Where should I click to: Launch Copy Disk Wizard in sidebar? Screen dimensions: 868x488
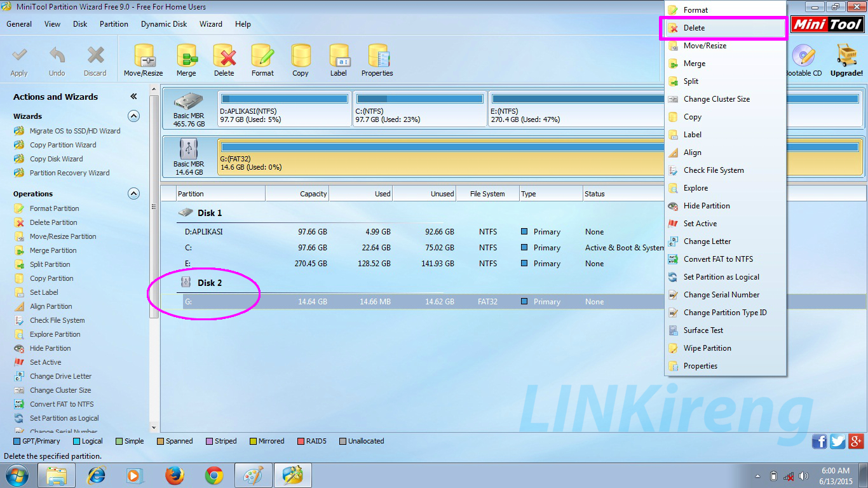pyautogui.click(x=56, y=159)
